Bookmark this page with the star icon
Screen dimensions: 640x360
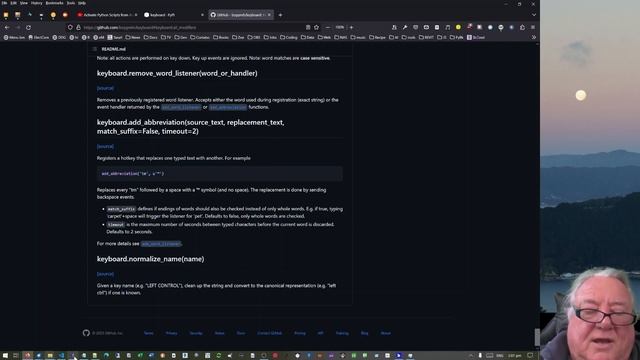316,27
